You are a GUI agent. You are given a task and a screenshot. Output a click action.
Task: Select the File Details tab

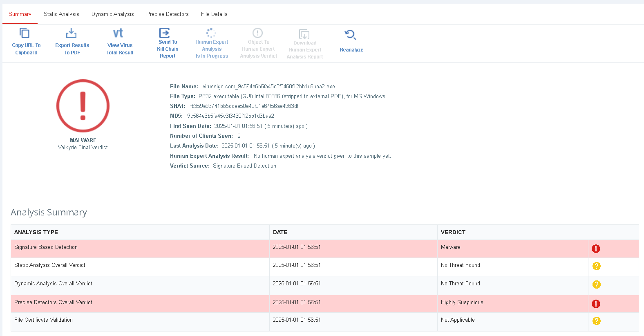[214, 14]
